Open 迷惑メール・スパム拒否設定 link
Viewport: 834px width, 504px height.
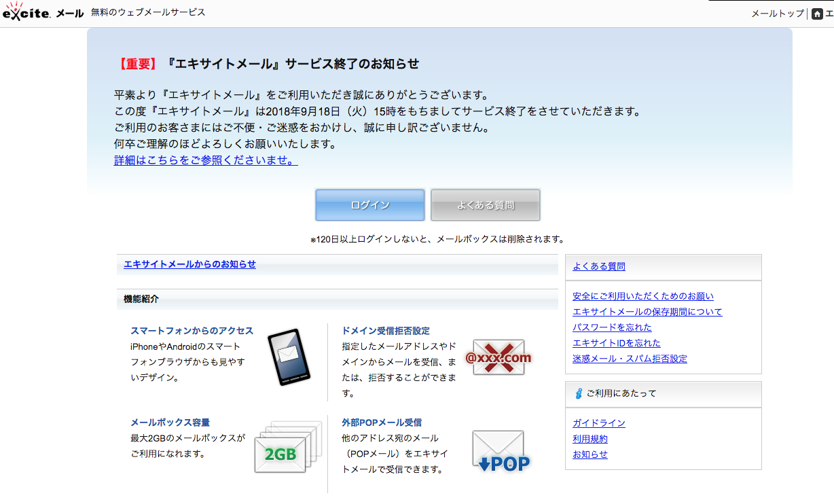click(630, 359)
